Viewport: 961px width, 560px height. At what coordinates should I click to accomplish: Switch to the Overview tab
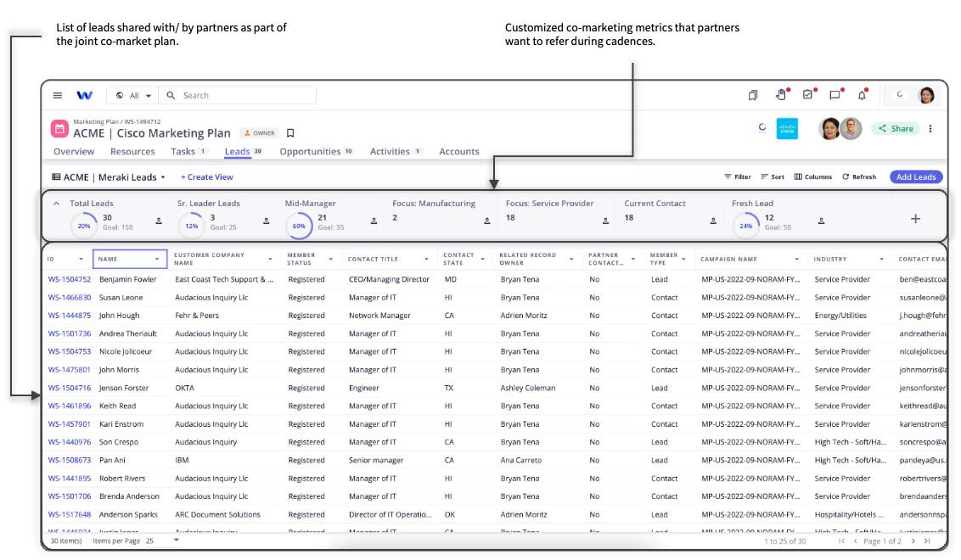74,151
